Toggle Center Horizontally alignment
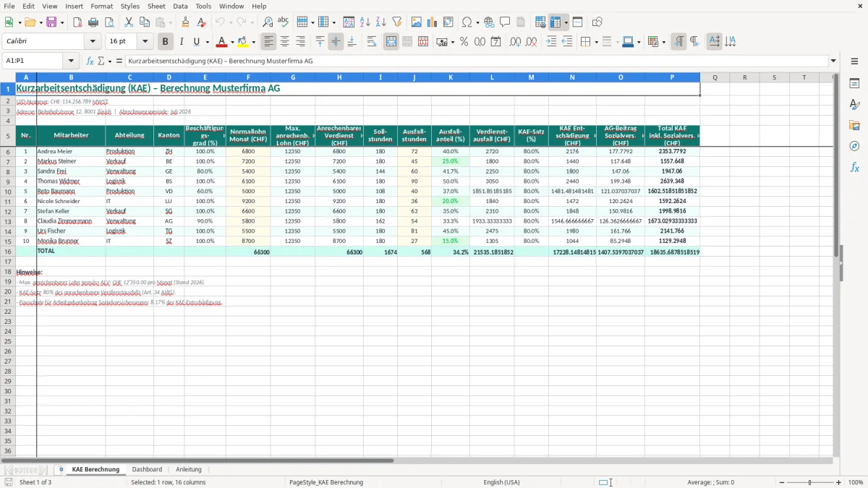The width and height of the screenshot is (868, 488). point(284,42)
